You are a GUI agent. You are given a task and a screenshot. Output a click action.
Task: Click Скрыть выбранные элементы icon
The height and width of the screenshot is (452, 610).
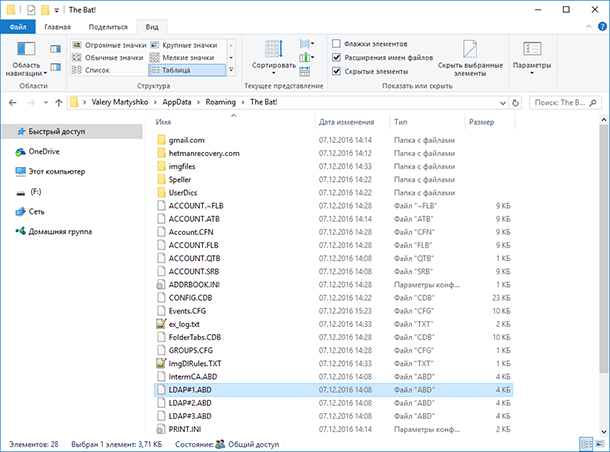pos(470,58)
